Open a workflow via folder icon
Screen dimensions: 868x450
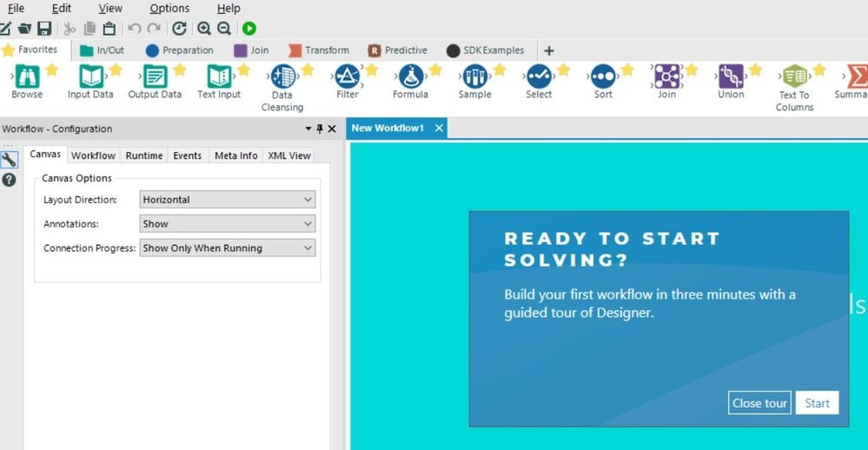point(24,29)
